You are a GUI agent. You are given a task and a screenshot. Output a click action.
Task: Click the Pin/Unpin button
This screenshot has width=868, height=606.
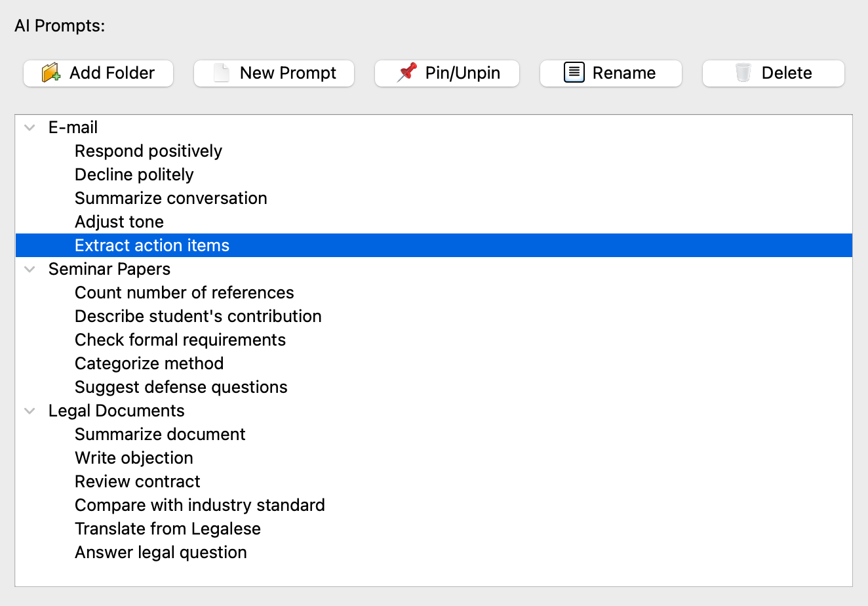446,73
